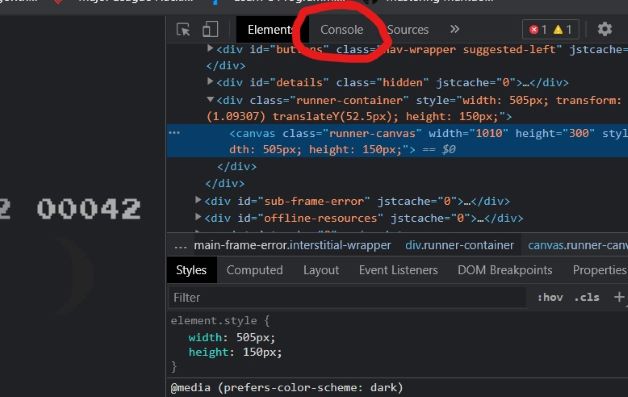The width and height of the screenshot is (628, 397).
Task: Expand the div id="details" node
Action: pyautogui.click(x=210, y=81)
